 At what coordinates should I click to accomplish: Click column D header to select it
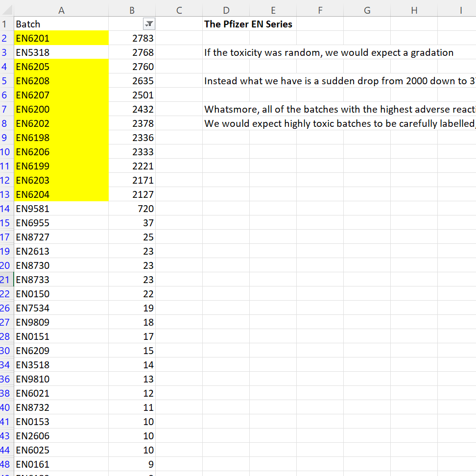[x=226, y=9]
